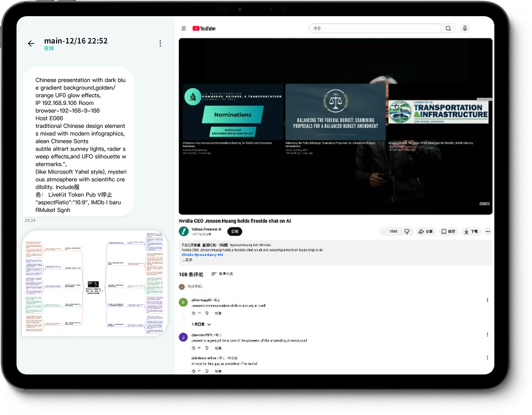This screenshot has width=532, height=415.
Task: Open the Nominations suggested video thumbnail
Action: click(x=232, y=112)
